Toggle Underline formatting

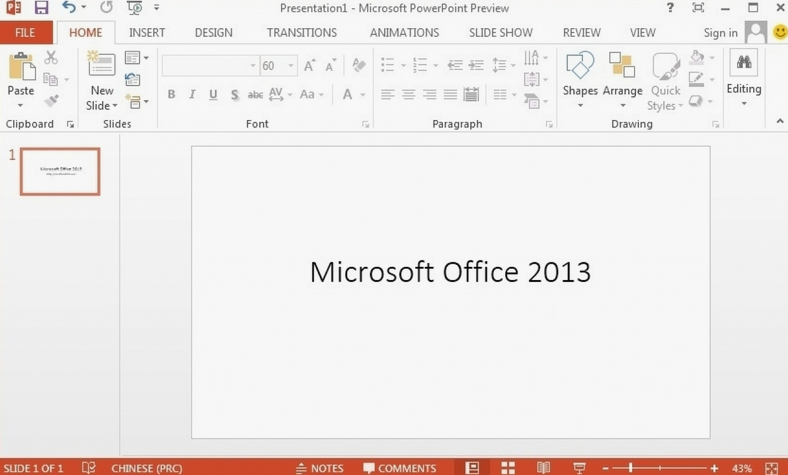pos(213,95)
